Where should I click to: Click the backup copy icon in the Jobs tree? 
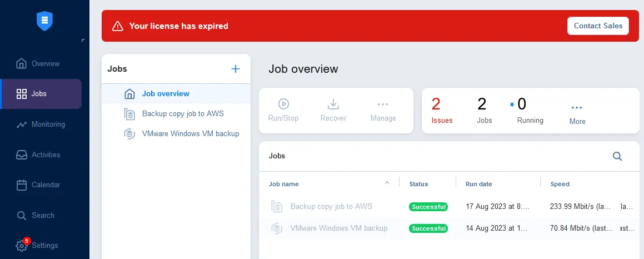129,114
